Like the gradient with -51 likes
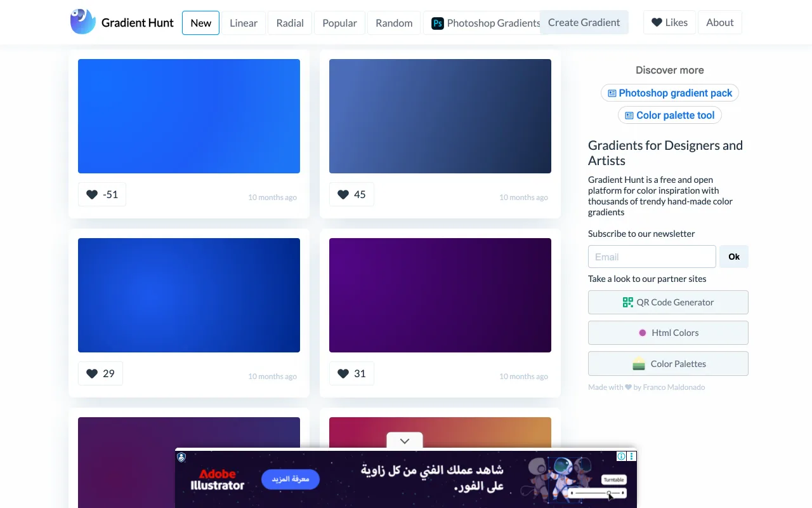 click(x=102, y=194)
